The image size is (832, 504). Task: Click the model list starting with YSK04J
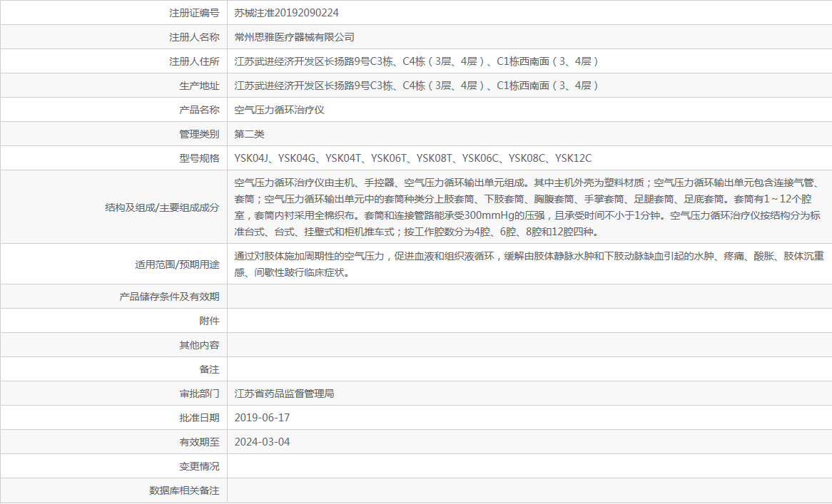coord(413,158)
